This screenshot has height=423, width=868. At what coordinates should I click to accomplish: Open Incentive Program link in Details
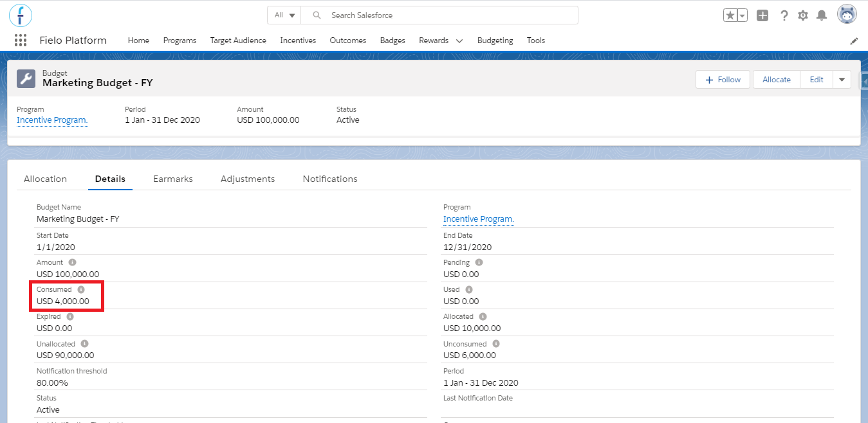click(x=479, y=219)
